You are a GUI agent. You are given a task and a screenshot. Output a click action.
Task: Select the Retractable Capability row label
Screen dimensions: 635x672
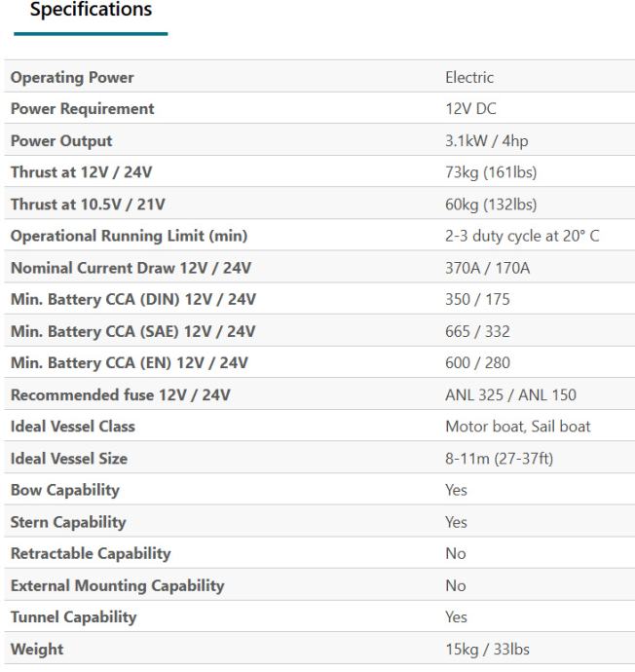(90, 553)
